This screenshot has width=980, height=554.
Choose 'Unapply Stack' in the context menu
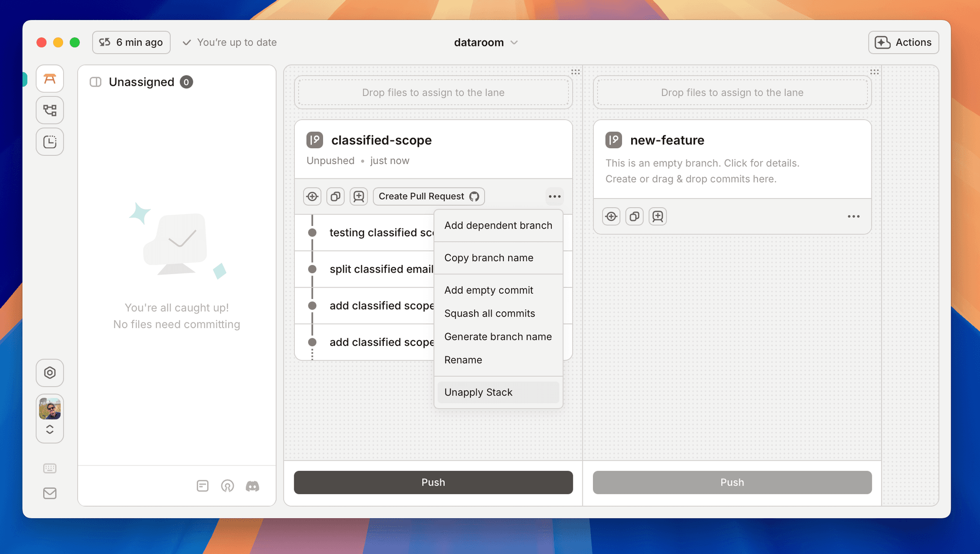pos(478,392)
